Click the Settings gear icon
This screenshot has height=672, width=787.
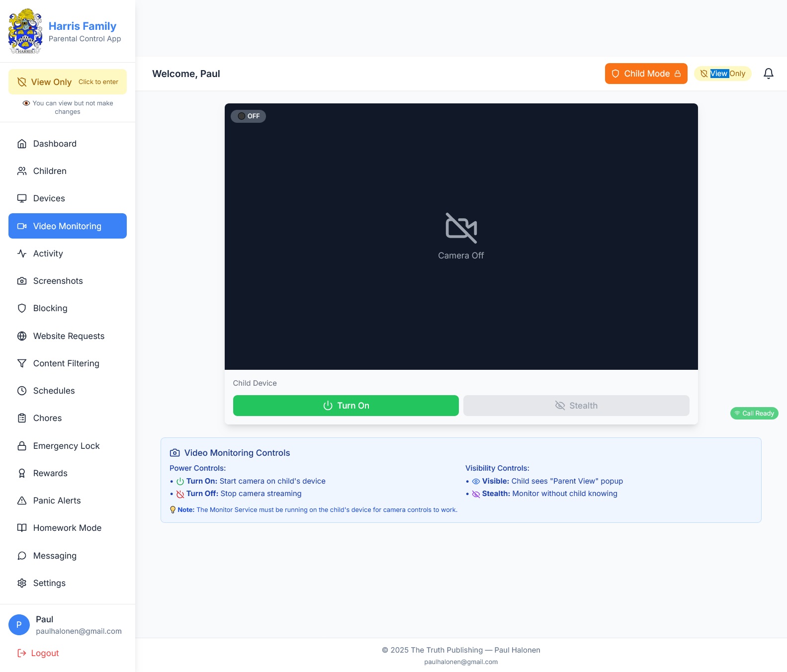coord(22,583)
